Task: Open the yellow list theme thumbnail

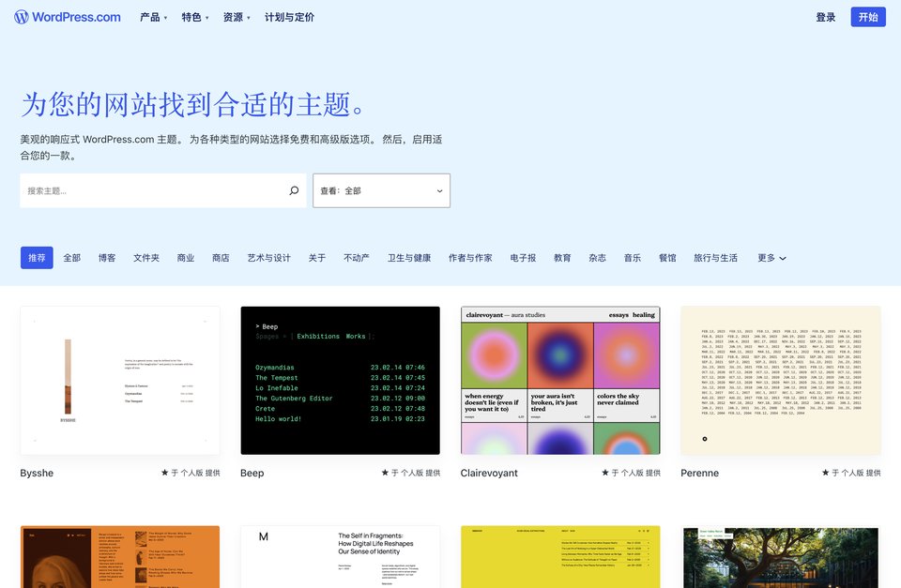Action: (560, 556)
